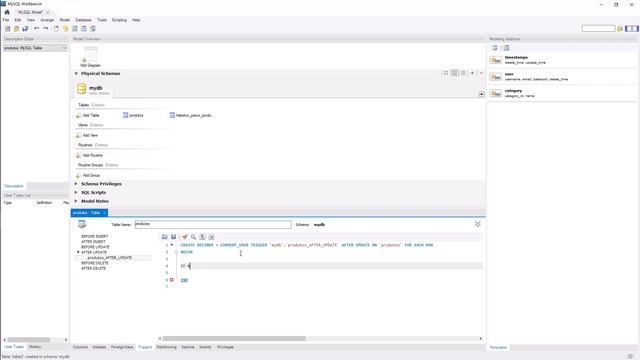Switch to Partitioning tab

point(167,347)
